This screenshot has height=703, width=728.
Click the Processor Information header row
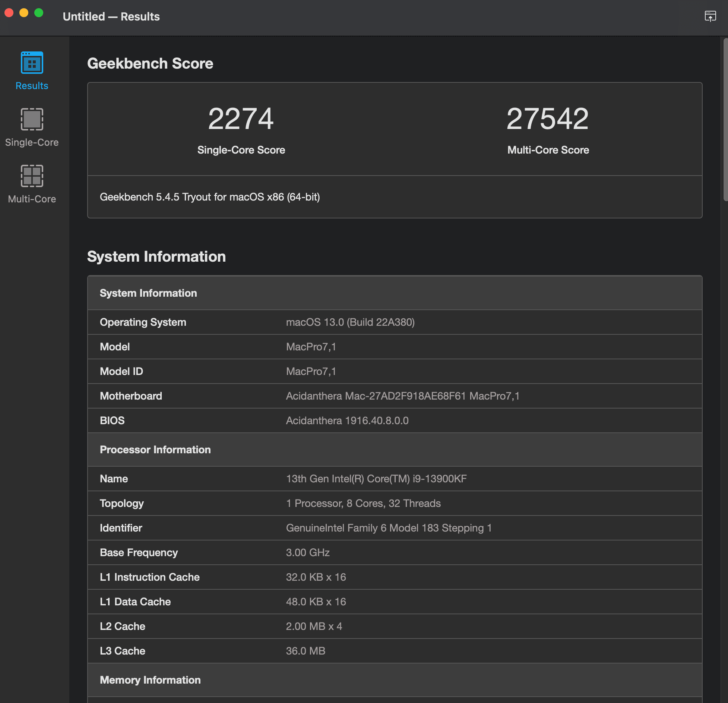click(395, 450)
